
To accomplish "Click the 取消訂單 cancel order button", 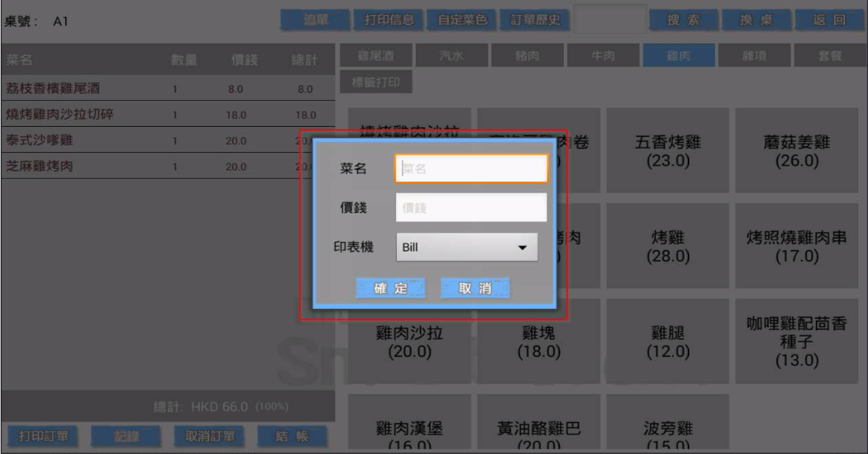I will [x=210, y=437].
